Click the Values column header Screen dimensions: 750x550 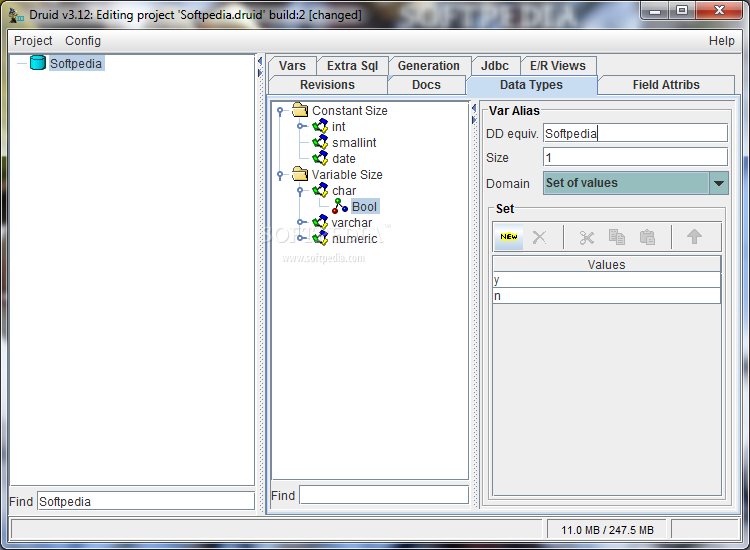(607, 264)
